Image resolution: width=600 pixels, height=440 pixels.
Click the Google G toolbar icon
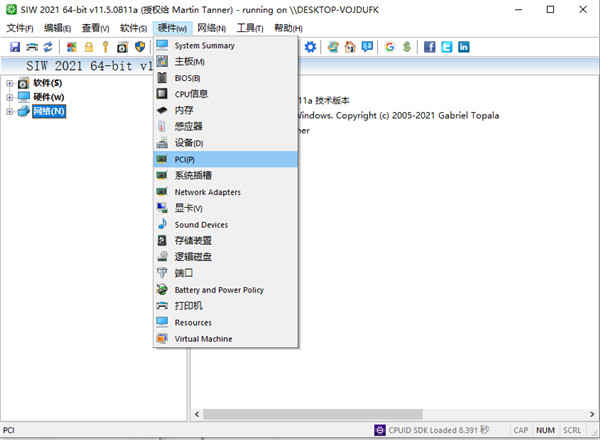[x=390, y=47]
